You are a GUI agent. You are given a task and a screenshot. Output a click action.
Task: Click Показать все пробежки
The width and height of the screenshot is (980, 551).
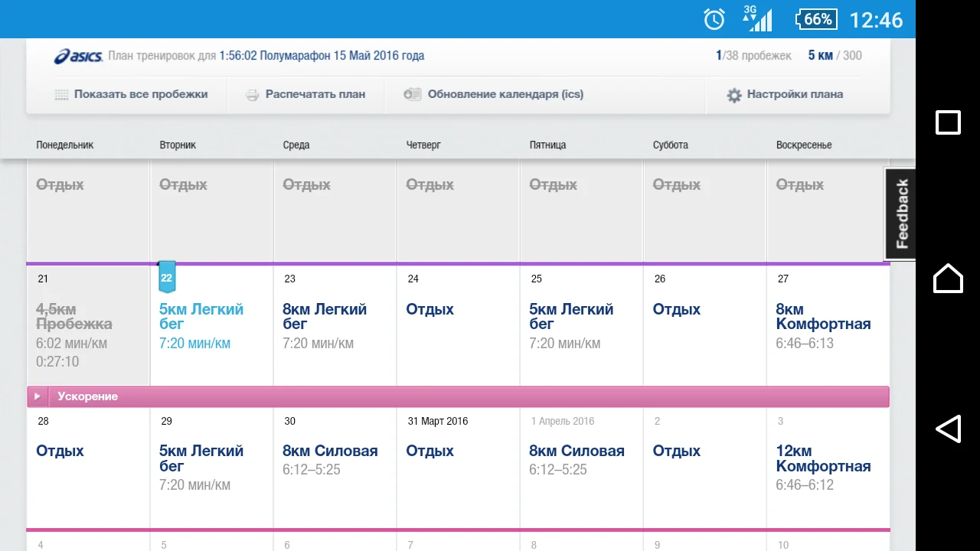[141, 95]
